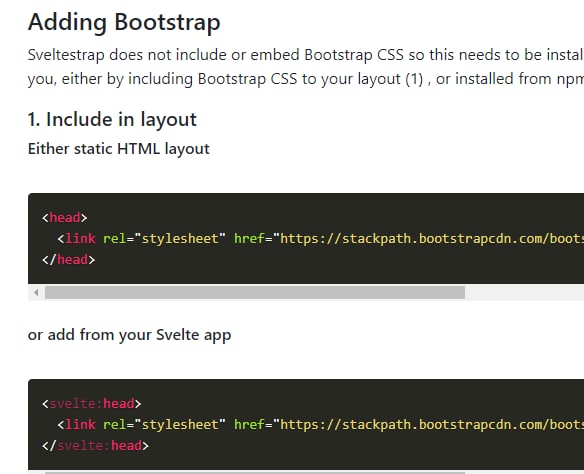Click the link tag name in the Svelte code block
Image resolution: width=584 pixels, height=474 pixels.
click(80, 424)
